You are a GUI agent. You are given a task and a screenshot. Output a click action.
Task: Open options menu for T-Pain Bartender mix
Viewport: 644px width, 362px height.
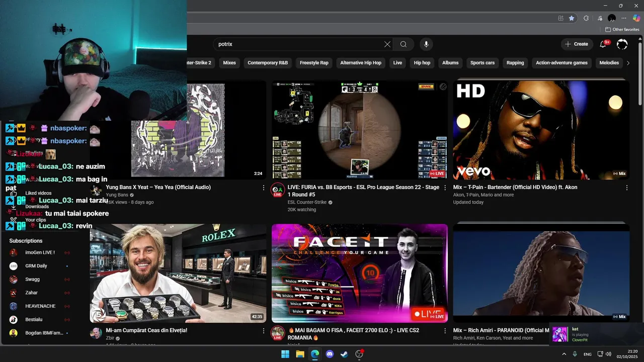coord(627,188)
